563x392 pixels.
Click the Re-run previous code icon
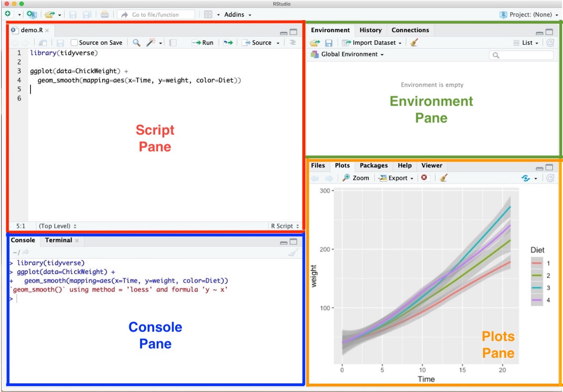coord(228,43)
